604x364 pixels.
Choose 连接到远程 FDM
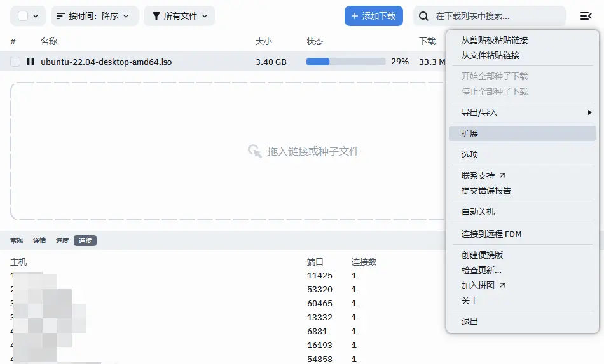[x=523, y=234]
